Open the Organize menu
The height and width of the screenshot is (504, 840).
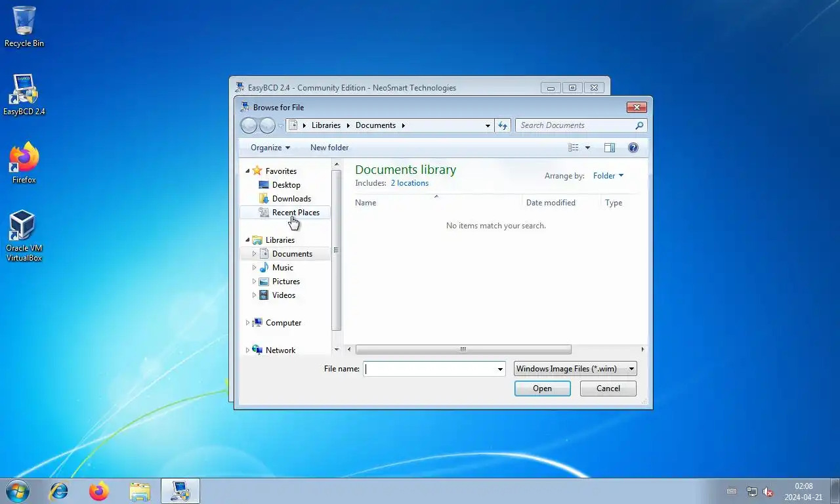click(270, 148)
